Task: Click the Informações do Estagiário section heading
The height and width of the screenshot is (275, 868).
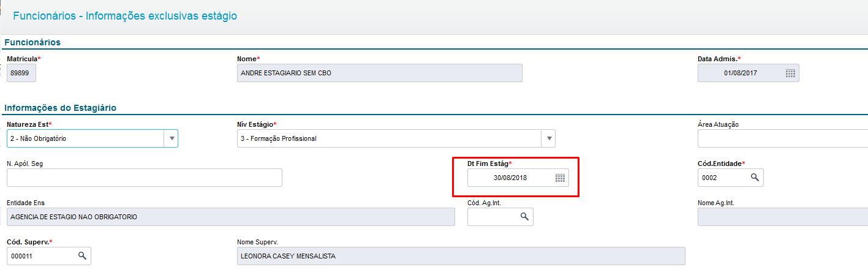Action: pos(61,108)
